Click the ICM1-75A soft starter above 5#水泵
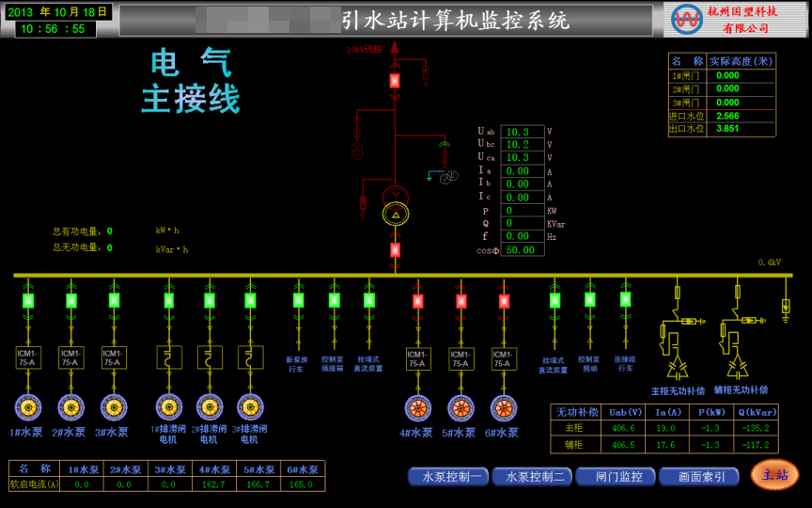This screenshot has height=508, width=812. click(461, 358)
